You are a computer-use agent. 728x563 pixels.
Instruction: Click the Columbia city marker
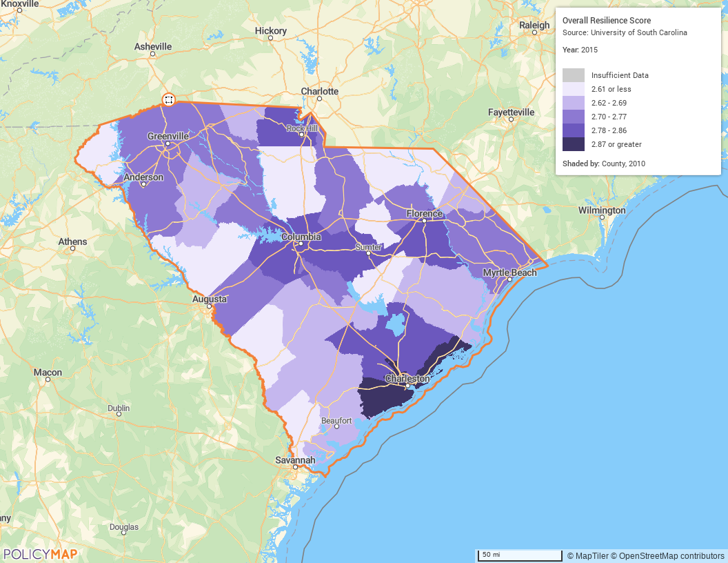tap(301, 244)
